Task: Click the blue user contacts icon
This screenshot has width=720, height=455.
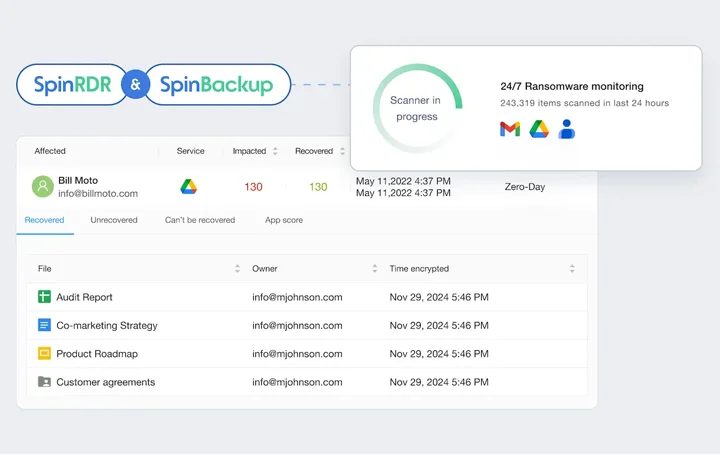Action: (567, 129)
